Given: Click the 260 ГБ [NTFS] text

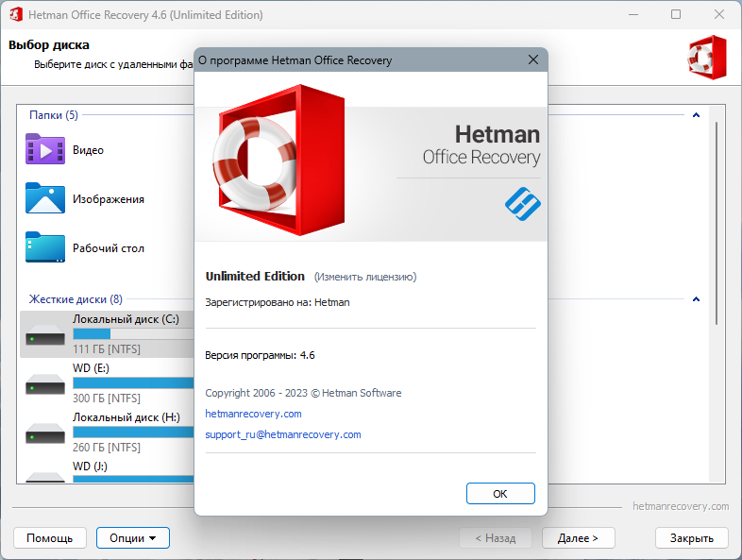Looking at the screenshot, I should pyautogui.click(x=107, y=448).
